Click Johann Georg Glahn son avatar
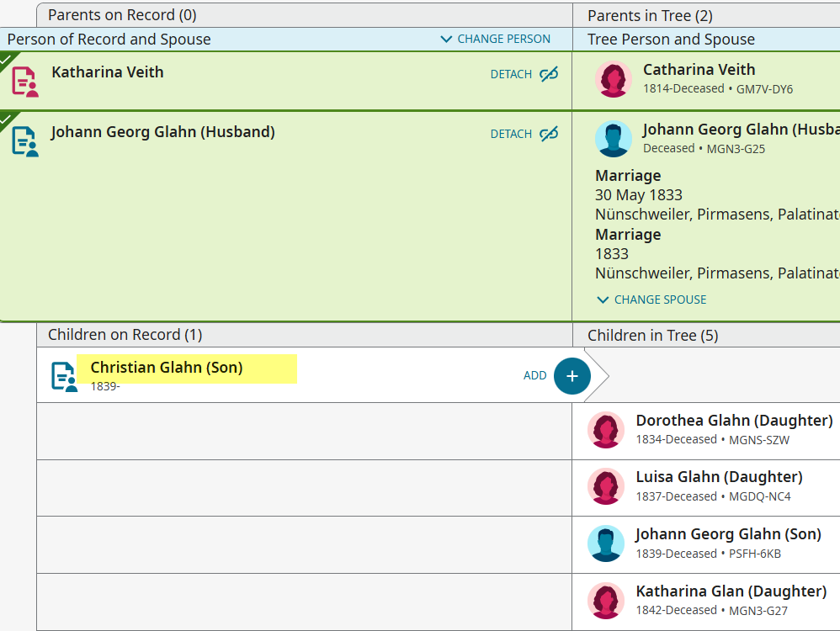 [606, 544]
